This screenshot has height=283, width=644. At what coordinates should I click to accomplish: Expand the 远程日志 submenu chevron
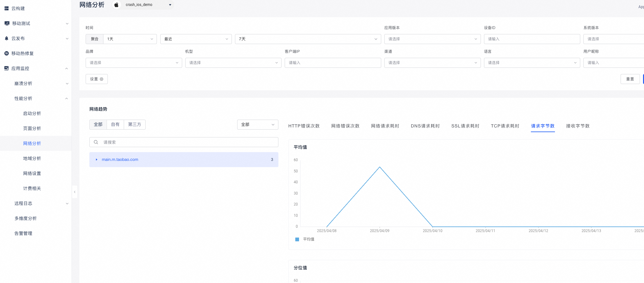pos(67,204)
